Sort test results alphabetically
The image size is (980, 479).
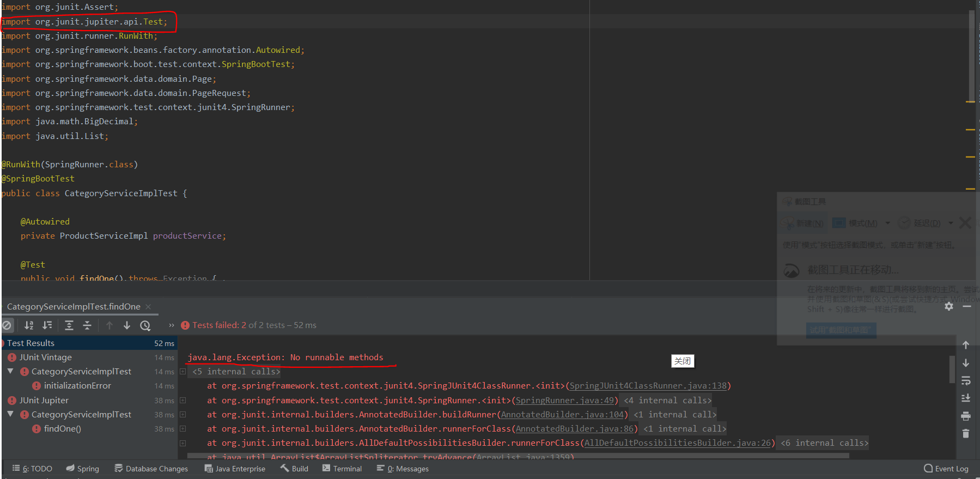[x=29, y=325]
